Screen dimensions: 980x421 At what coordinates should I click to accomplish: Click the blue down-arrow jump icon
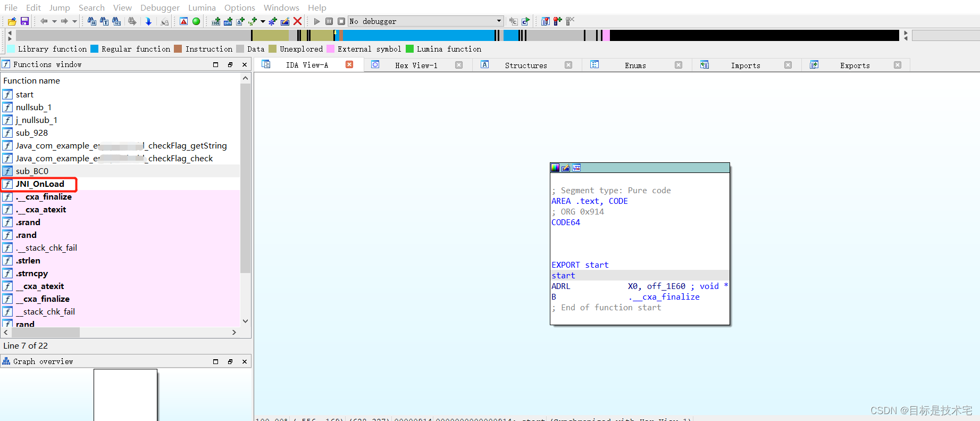(x=148, y=21)
